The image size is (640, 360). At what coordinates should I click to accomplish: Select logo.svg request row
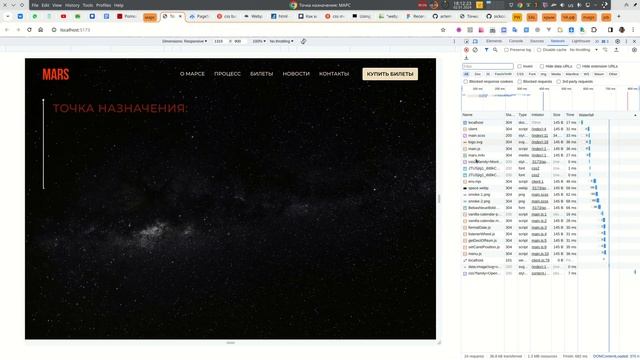tap(520, 142)
